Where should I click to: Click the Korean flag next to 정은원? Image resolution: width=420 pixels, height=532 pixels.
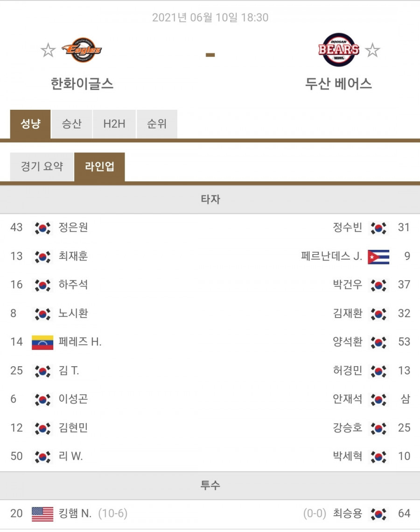[x=42, y=228]
